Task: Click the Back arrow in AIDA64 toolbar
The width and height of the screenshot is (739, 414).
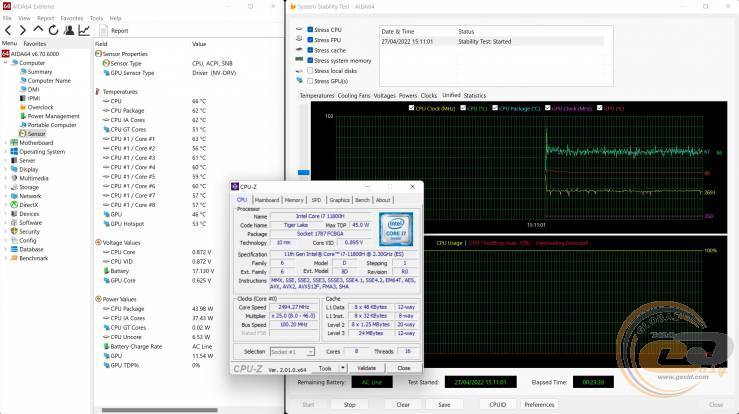Action: tap(8, 31)
